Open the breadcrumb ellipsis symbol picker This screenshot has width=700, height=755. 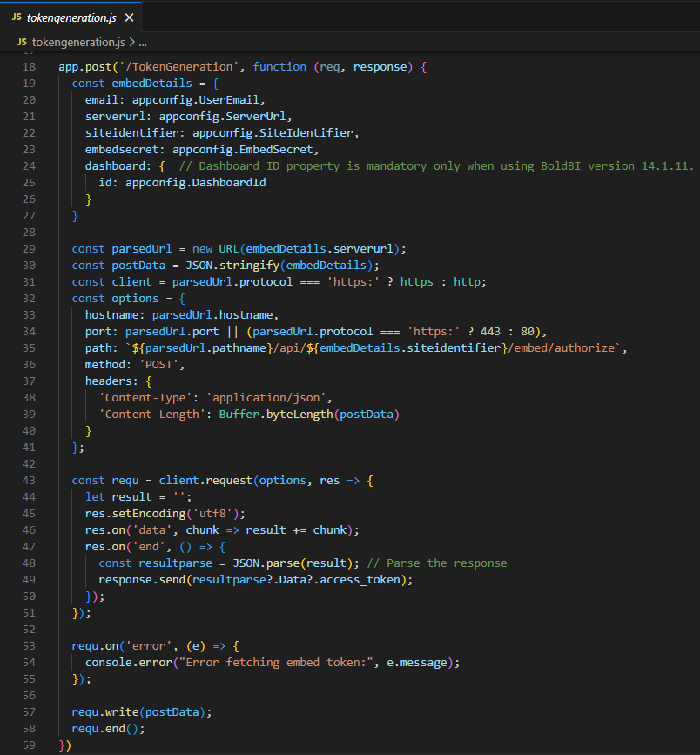point(143,42)
